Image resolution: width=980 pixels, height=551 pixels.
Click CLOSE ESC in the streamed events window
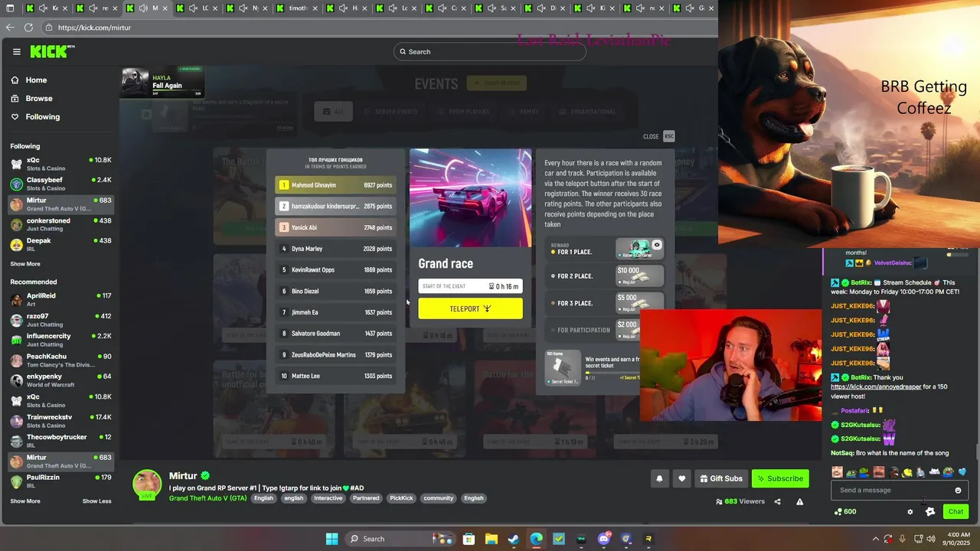pos(658,136)
